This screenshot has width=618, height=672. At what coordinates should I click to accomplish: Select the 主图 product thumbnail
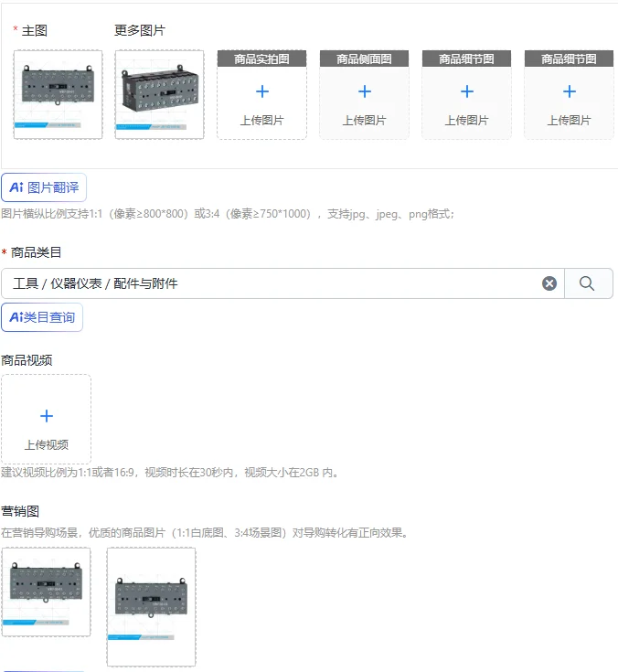tap(58, 94)
